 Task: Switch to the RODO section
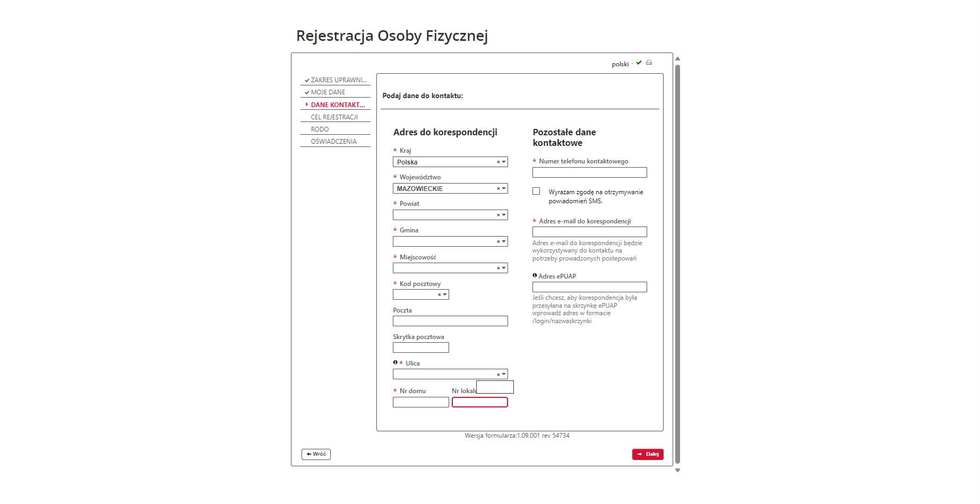[320, 129]
